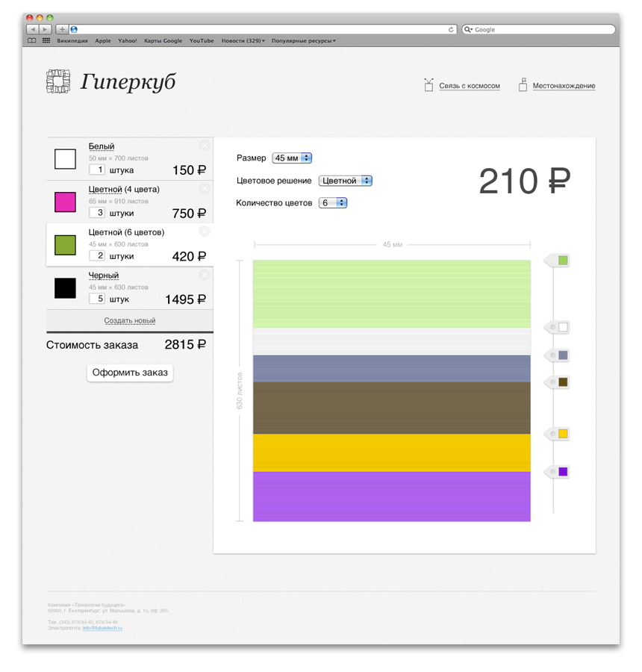Open the Apple bookmark
This screenshot has width=642, height=672.
click(103, 41)
